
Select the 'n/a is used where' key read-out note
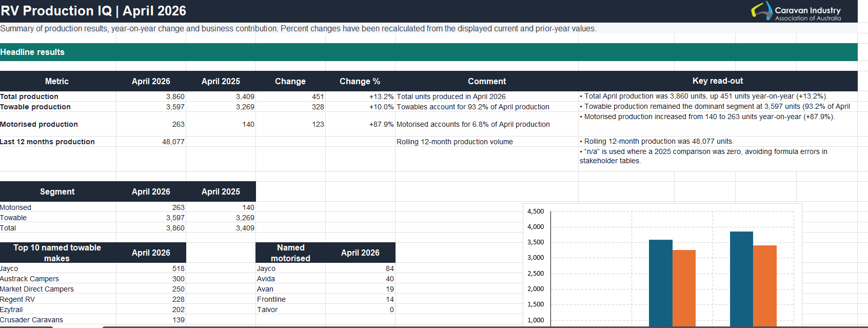[x=703, y=156]
